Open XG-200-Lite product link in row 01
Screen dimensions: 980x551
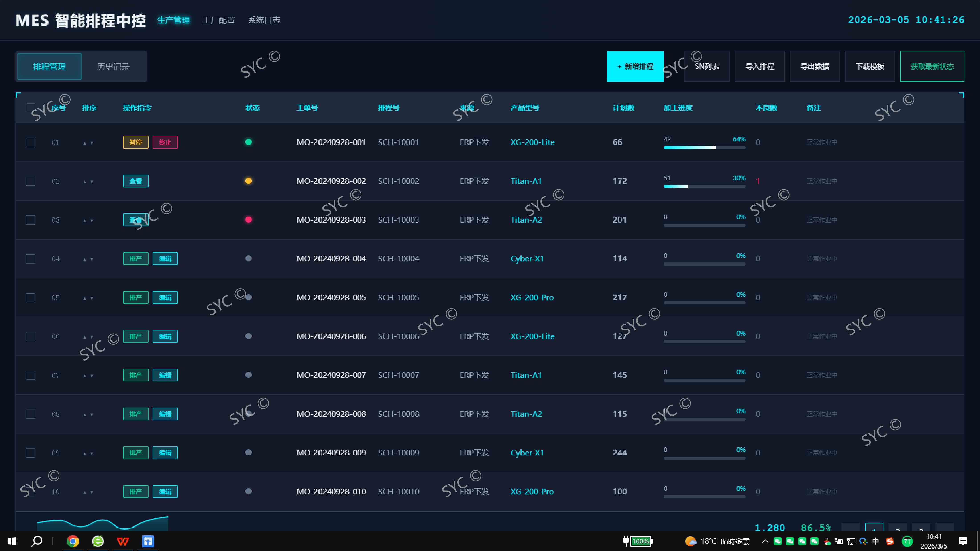(532, 142)
